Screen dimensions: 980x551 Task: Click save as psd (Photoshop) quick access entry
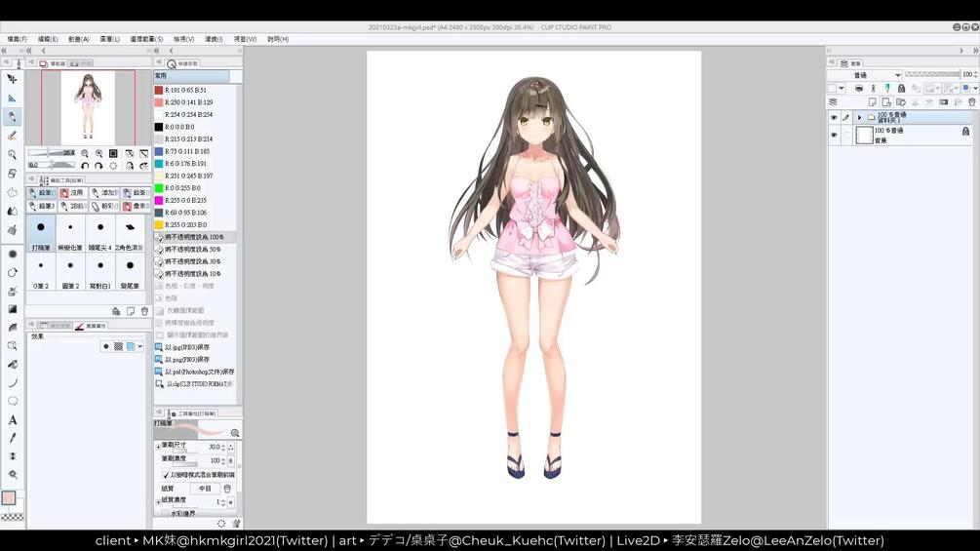(x=196, y=372)
